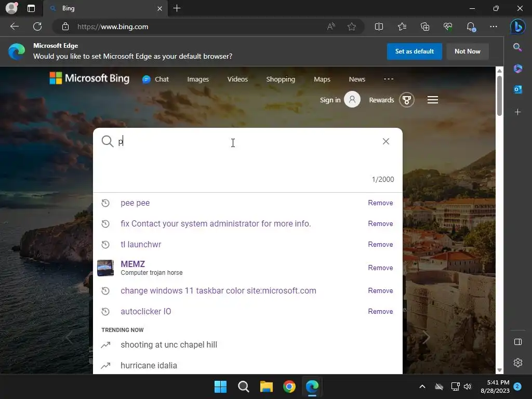
Task: Click the MEMZ thumbnail image
Action: click(x=105, y=268)
